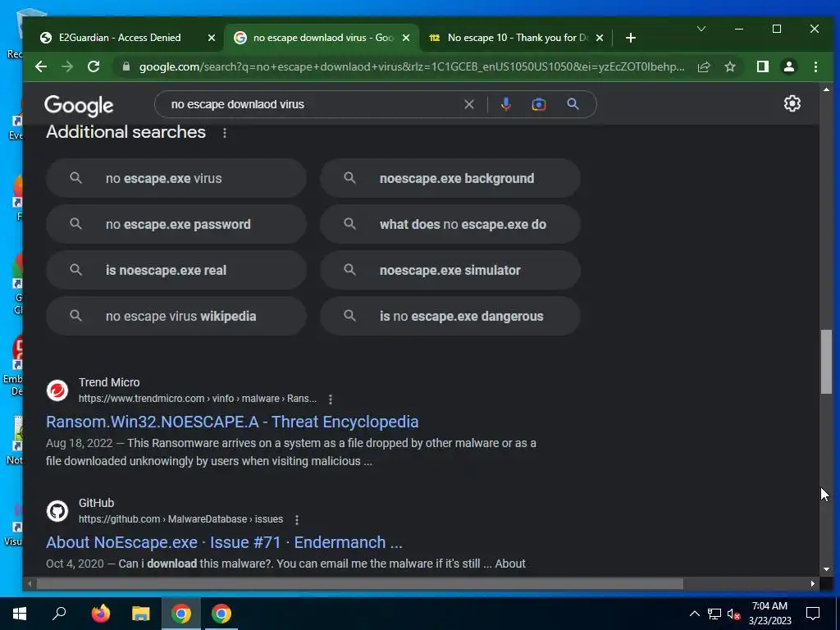840x630 pixels.
Task: Open Windows Start menu
Action: point(20,614)
